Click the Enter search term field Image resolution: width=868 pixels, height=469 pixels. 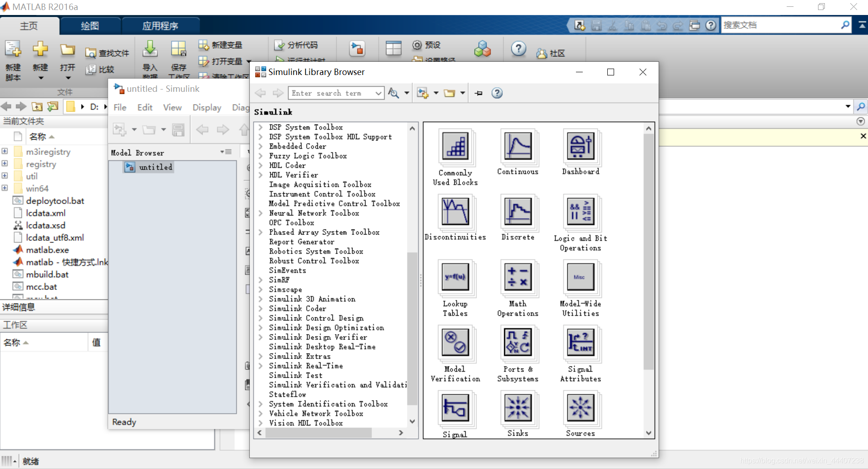click(331, 93)
